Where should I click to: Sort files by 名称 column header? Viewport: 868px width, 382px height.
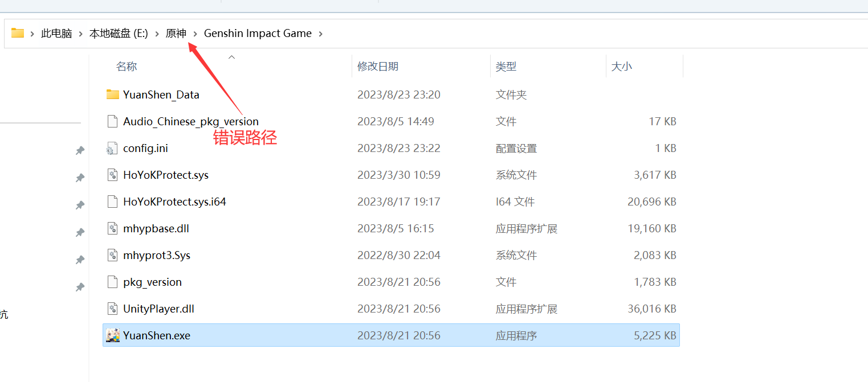127,67
